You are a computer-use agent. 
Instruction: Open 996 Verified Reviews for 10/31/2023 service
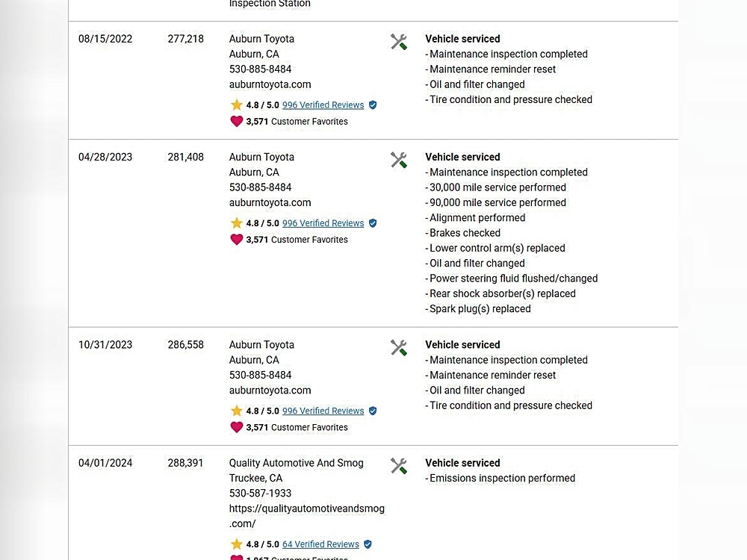click(323, 411)
